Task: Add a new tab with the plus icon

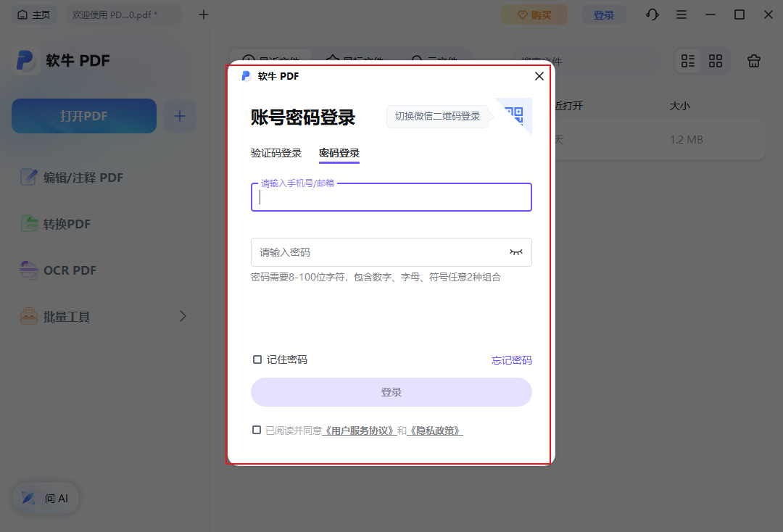Action: pyautogui.click(x=203, y=15)
